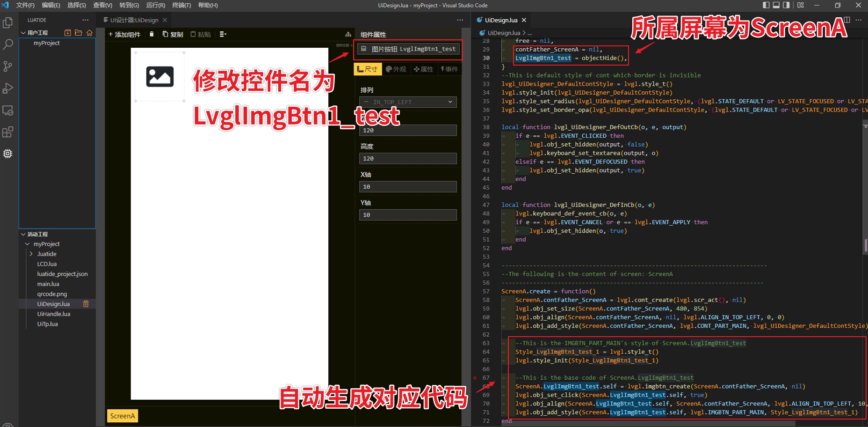Open the 终端(T) menu

click(x=181, y=5)
